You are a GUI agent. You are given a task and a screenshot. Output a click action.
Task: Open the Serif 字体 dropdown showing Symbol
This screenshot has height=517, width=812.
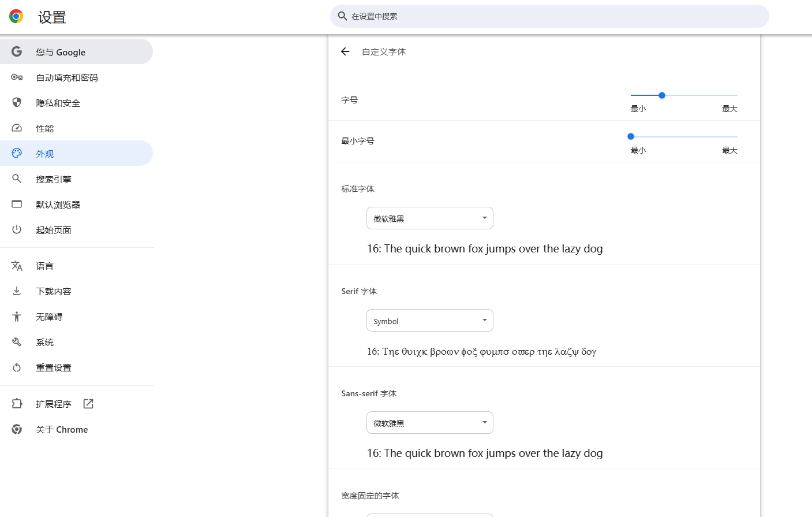430,321
